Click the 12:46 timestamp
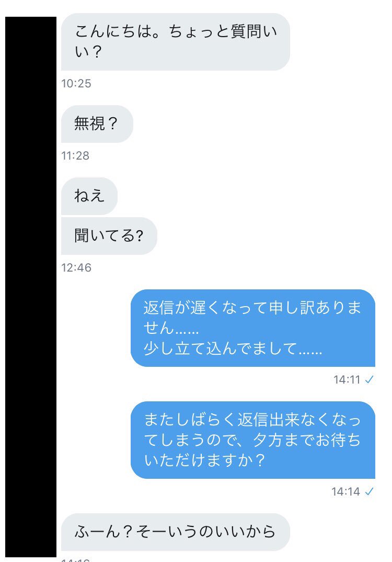Image resolution: width=392 pixels, height=562 pixels. (76, 267)
